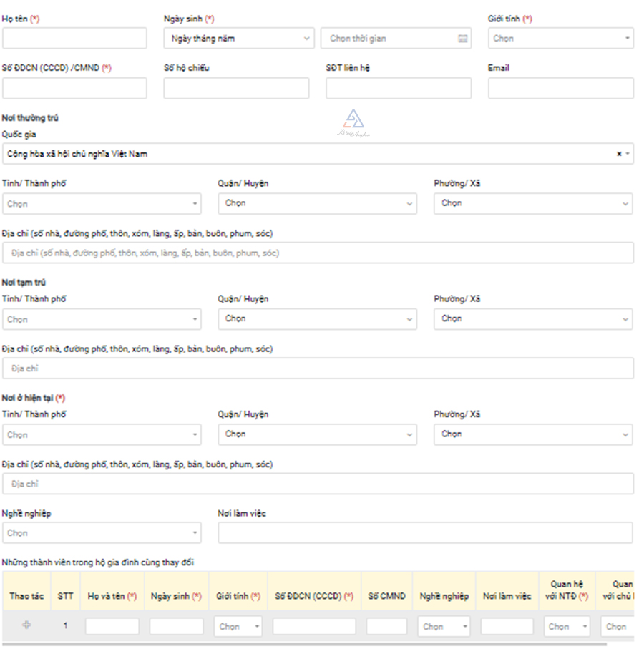Click the Địa chỉ field under Nơi thường trú
This screenshot has height=649, width=644.
[x=318, y=253]
